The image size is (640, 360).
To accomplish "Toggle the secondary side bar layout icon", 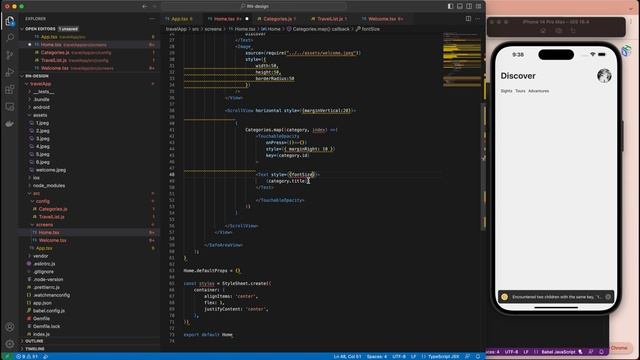I will [469, 6].
